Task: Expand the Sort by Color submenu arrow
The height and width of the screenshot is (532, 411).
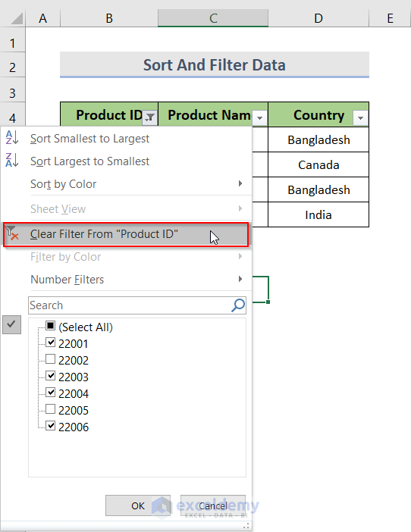Action: (240, 183)
